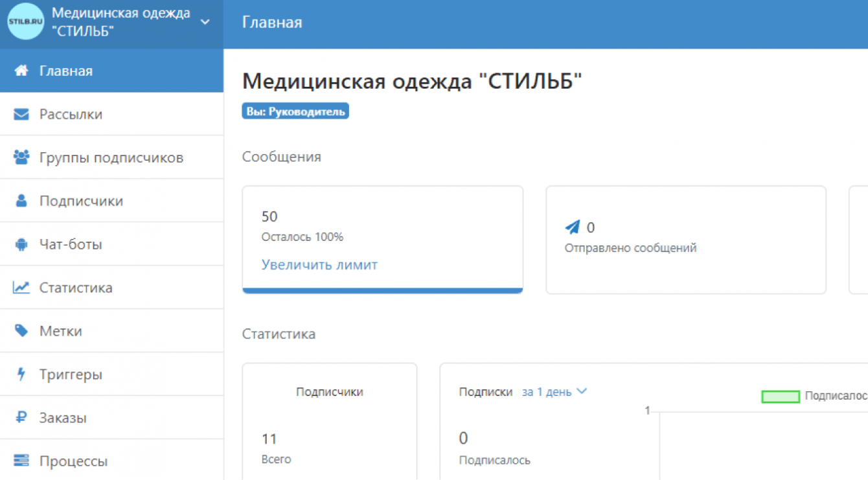Image resolution: width=868 pixels, height=480 pixels.
Task: Click the Статистика heading above the cards
Action: tap(279, 334)
